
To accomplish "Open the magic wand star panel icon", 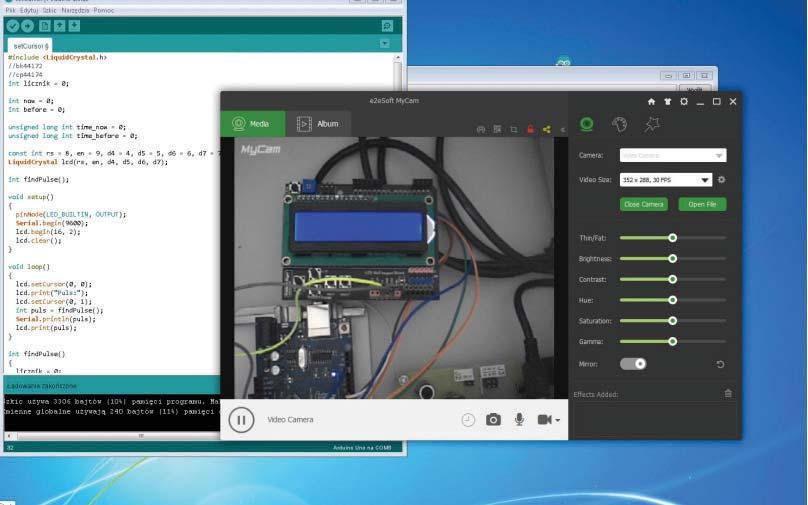I will pos(652,124).
